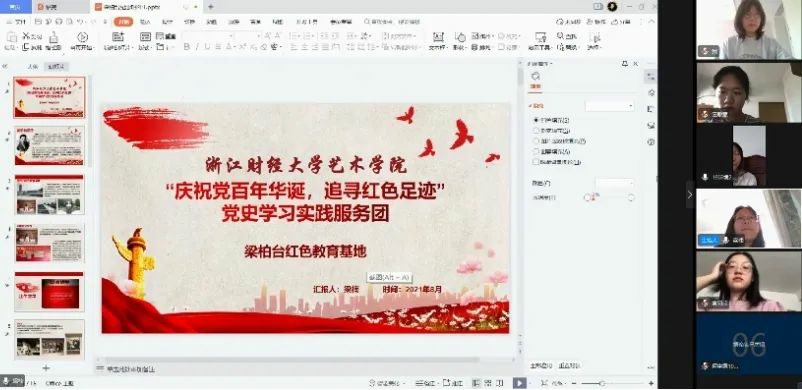
Task: Open the Start ribbon tab
Action: click(x=124, y=22)
